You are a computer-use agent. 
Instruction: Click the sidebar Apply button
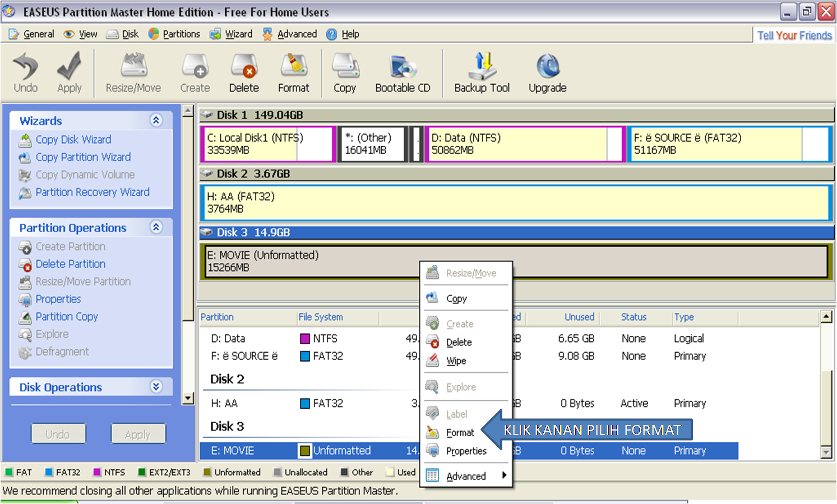coord(138,434)
